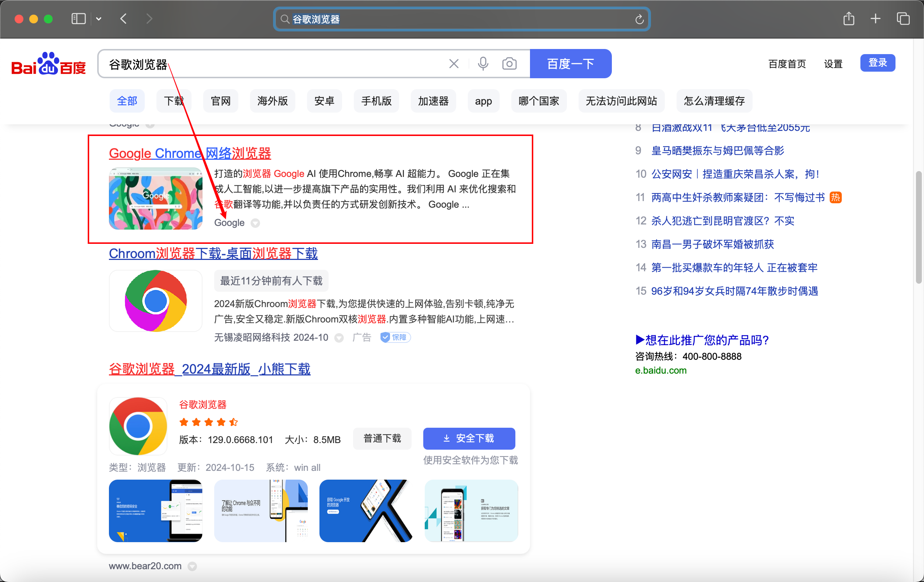Image resolution: width=924 pixels, height=582 pixels.
Task: Open the first Chrome screenshot thumbnail
Action: [x=155, y=511]
